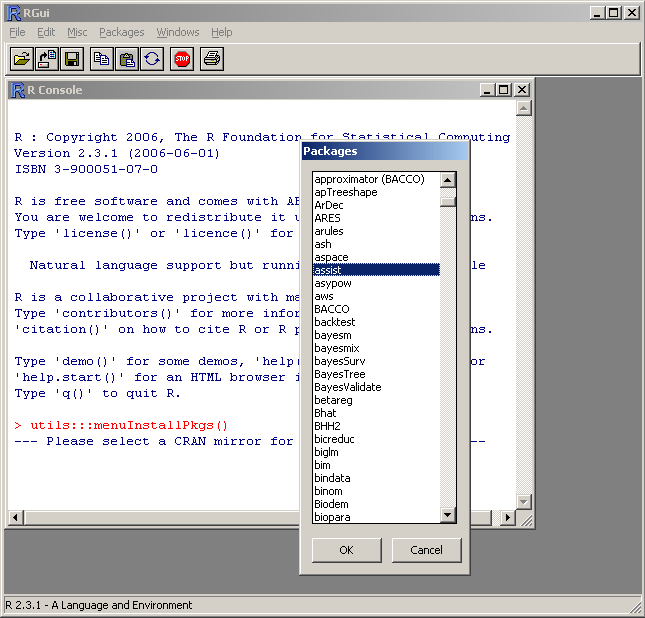Select package betareg in list
Viewport: 645px width, 618px height.
click(376, 400)
